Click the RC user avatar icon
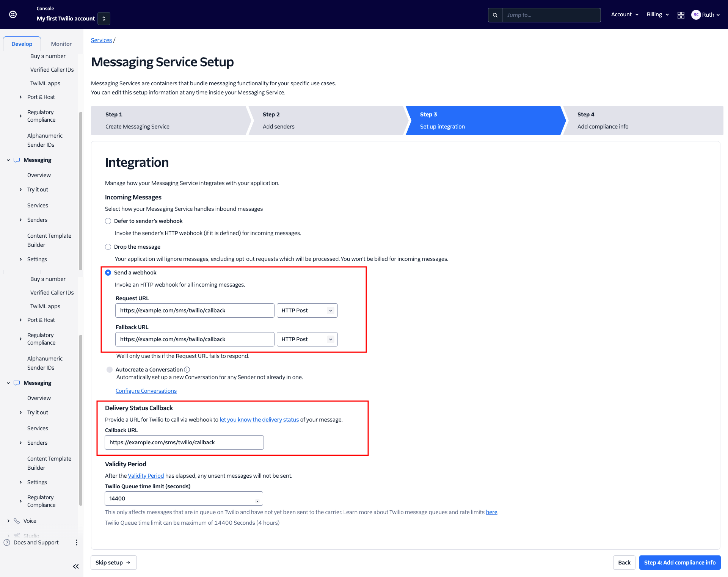 tap(696, 15)
